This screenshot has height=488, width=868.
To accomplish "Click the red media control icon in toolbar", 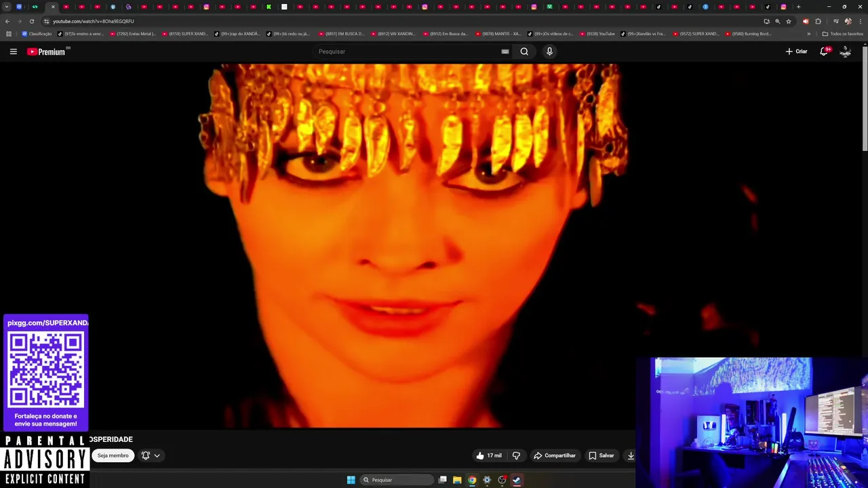I will tap(806, 21).
